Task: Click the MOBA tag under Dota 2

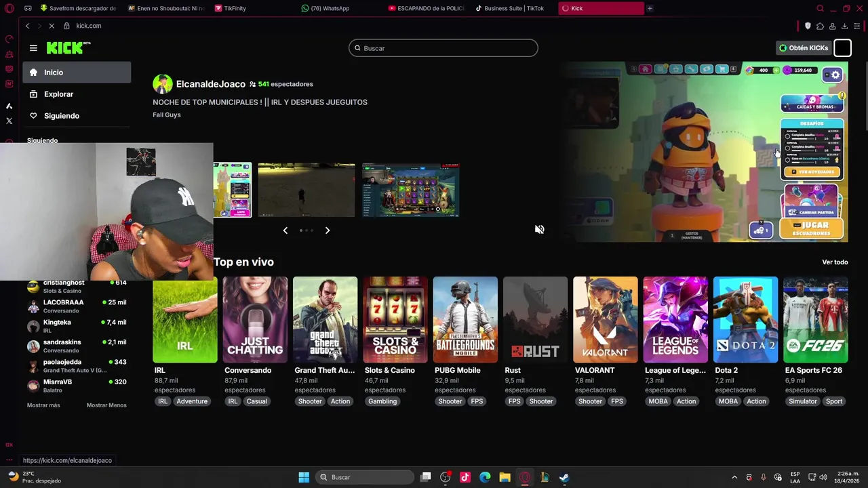Action: pyautogui.click(x=728, y=401)
